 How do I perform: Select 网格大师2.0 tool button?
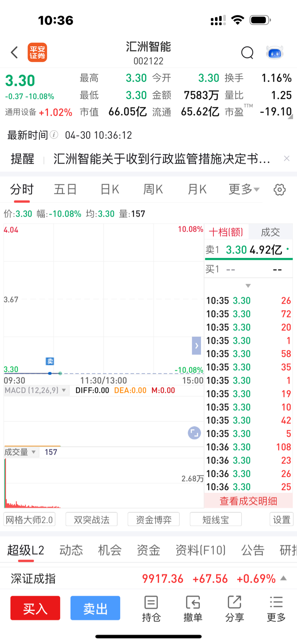29,519
